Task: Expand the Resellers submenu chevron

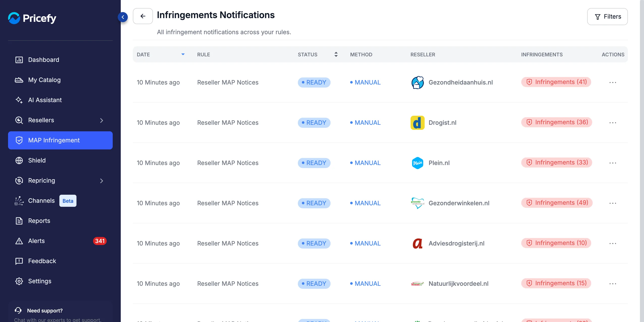Action: 102,120
